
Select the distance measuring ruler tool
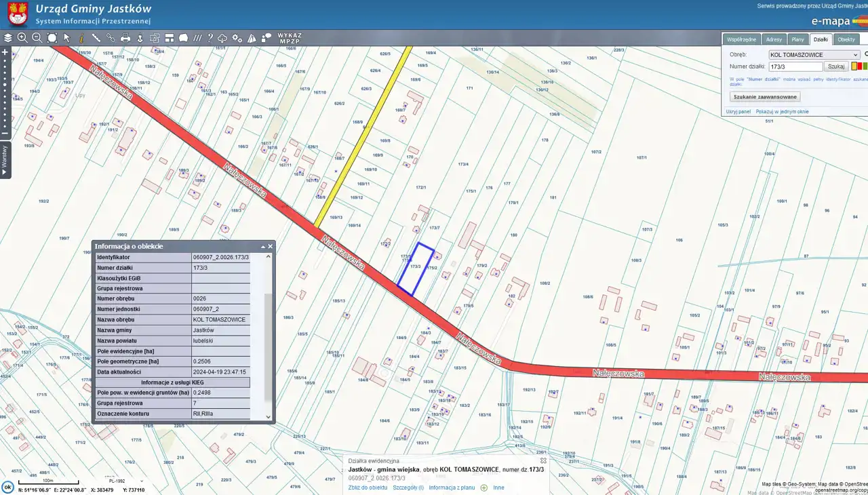pos(96,38)
